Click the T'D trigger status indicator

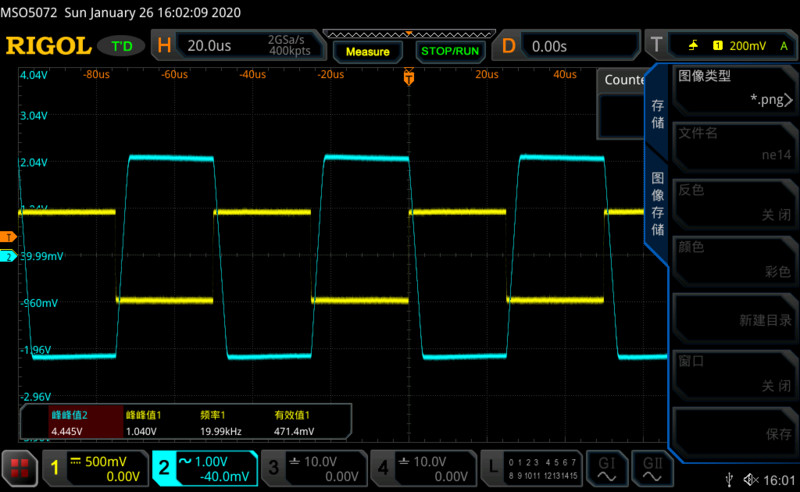123,46
